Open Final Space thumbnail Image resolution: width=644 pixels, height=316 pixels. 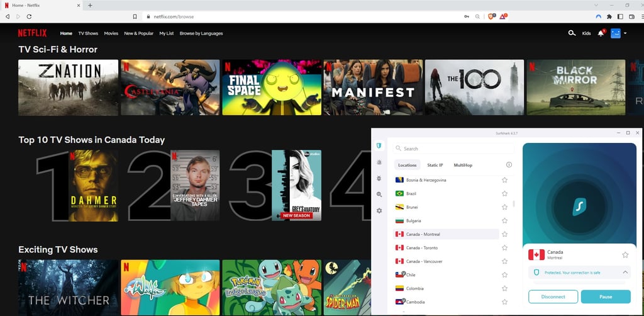(x=272, y=87)
